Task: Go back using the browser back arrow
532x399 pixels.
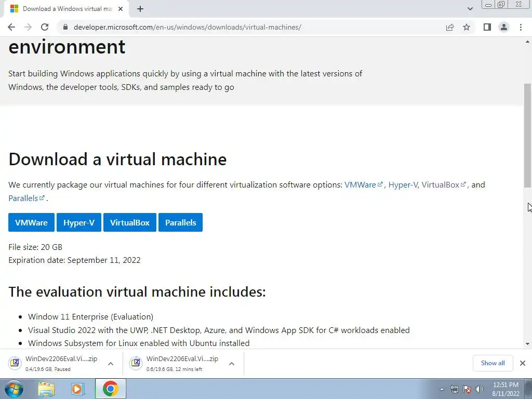Action: coord(11,27)
